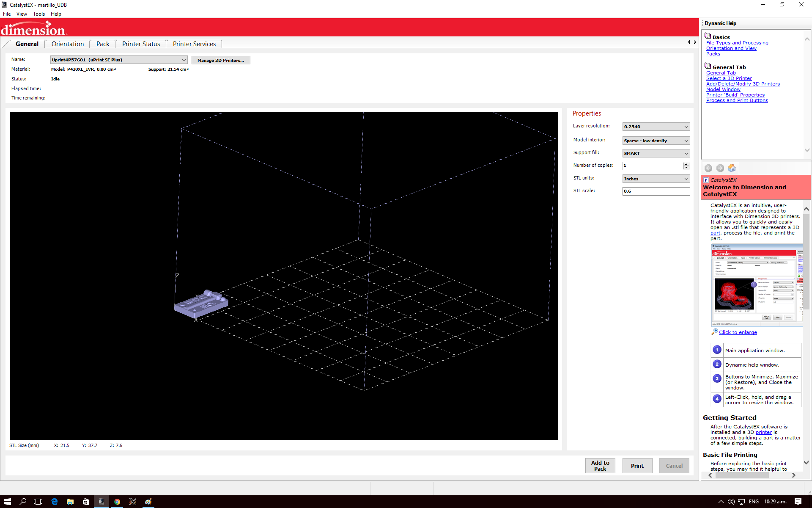Increase Number of copies with up arrow
This screenshot has height=508, width=812.
click(x=686, y=164)
